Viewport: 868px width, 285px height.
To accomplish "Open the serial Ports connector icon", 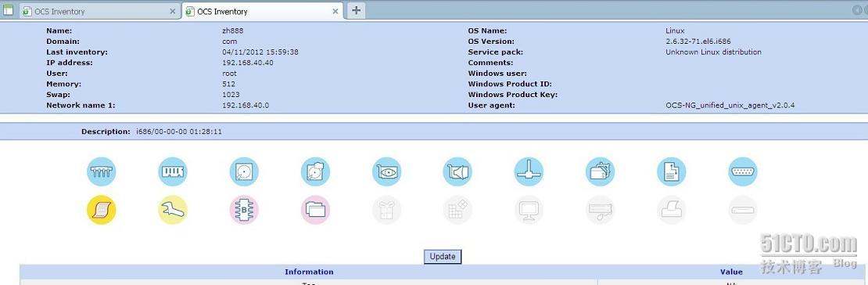I will click(743, 172).
